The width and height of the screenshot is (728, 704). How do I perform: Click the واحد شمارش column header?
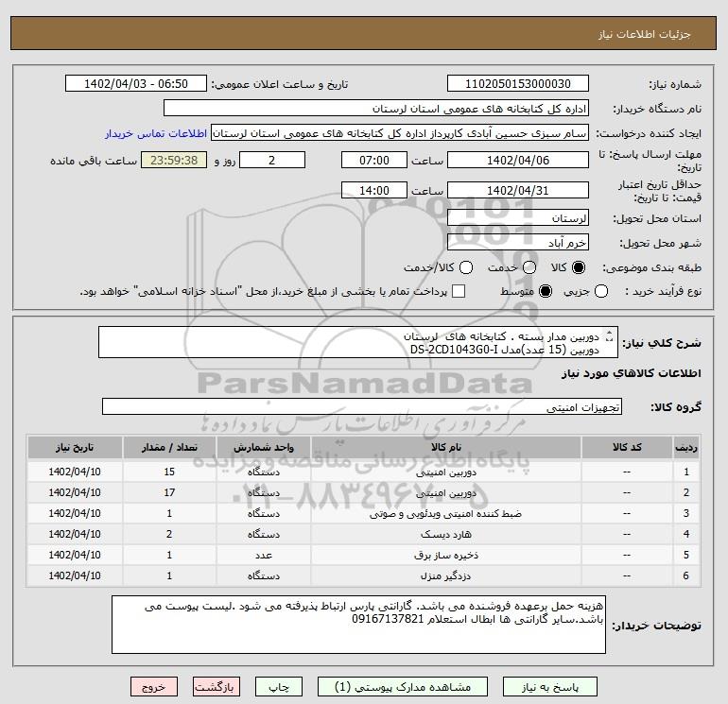(x=263, y=447)
